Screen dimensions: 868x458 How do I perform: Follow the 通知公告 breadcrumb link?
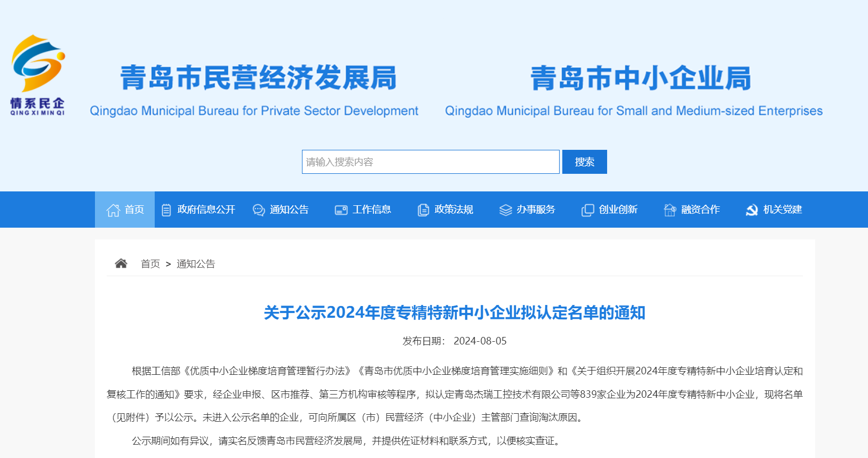tap(196, 264)
